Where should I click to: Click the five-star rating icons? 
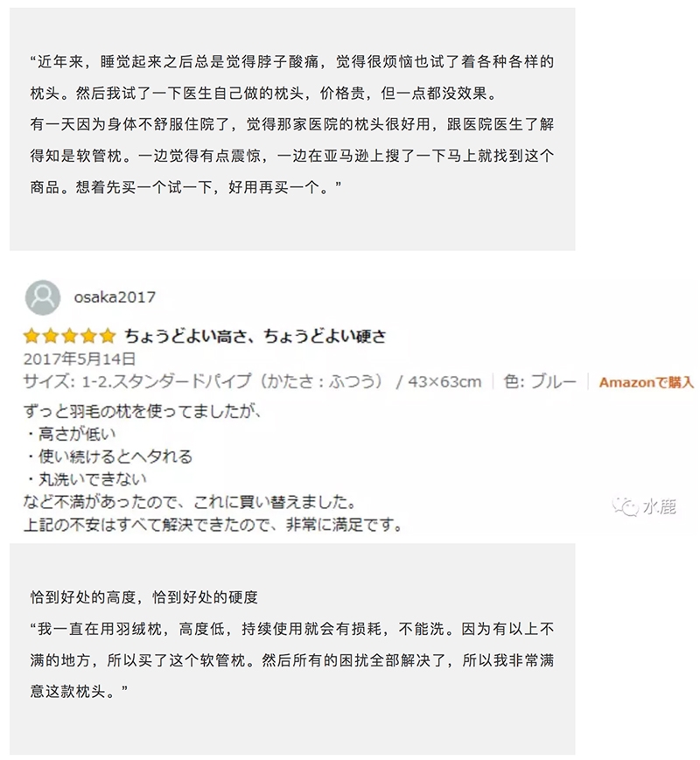[x=69, y=336]
